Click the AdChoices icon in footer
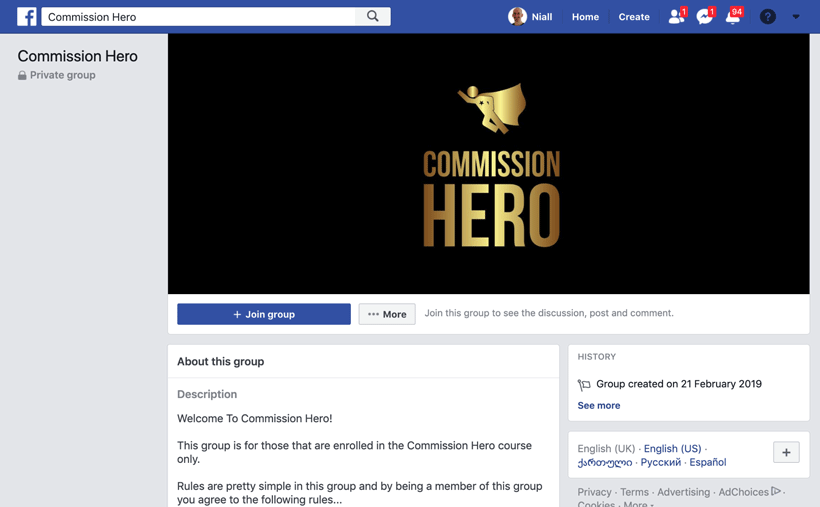 776,491
